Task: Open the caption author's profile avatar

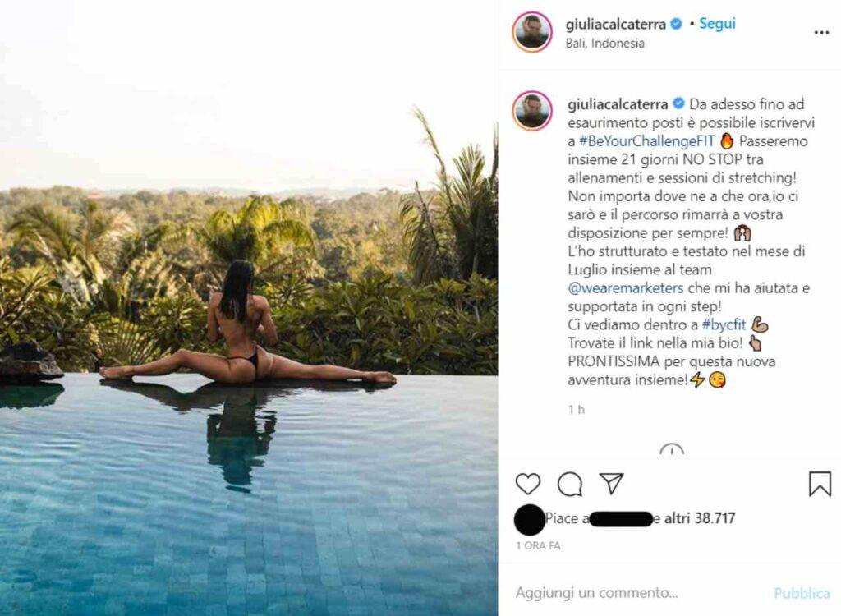Action: (532, 111)
